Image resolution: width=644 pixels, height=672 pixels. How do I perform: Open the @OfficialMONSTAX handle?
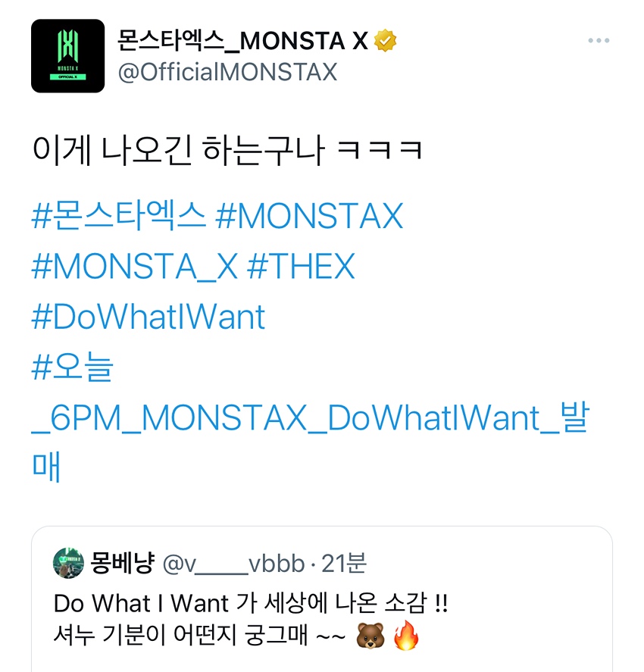click(227, 71)
